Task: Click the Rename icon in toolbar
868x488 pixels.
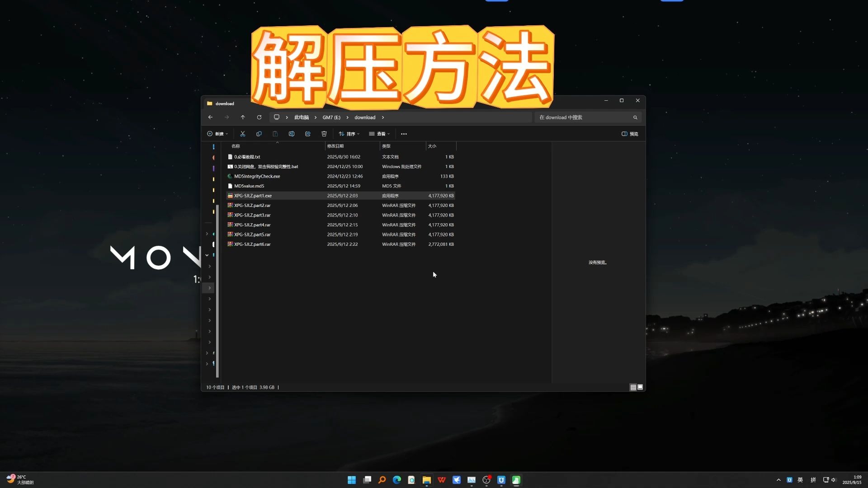Action: [x=292, y=134]
